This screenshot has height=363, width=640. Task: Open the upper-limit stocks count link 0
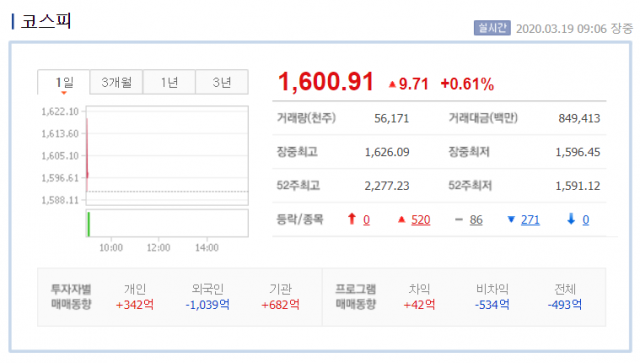coord(366,220)
